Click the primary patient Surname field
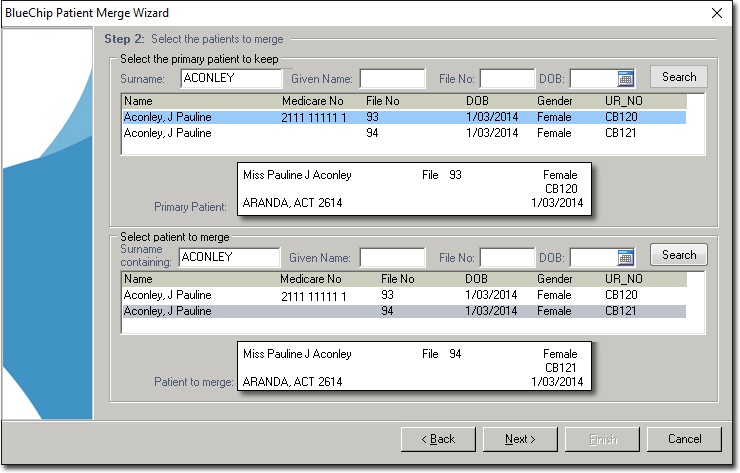 [231, 78]
